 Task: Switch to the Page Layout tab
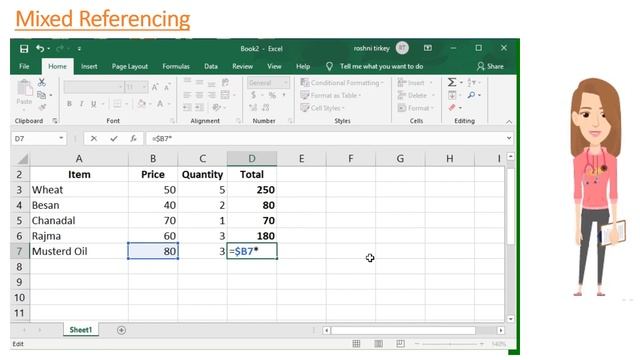pos(130,67)
